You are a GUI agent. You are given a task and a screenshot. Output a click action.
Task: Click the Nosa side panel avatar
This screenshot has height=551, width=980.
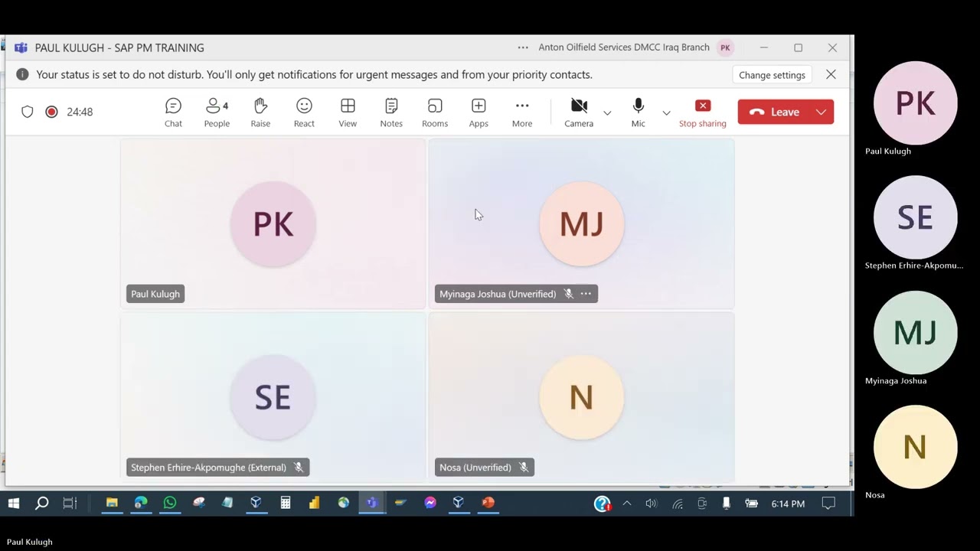tap(916, 447)
